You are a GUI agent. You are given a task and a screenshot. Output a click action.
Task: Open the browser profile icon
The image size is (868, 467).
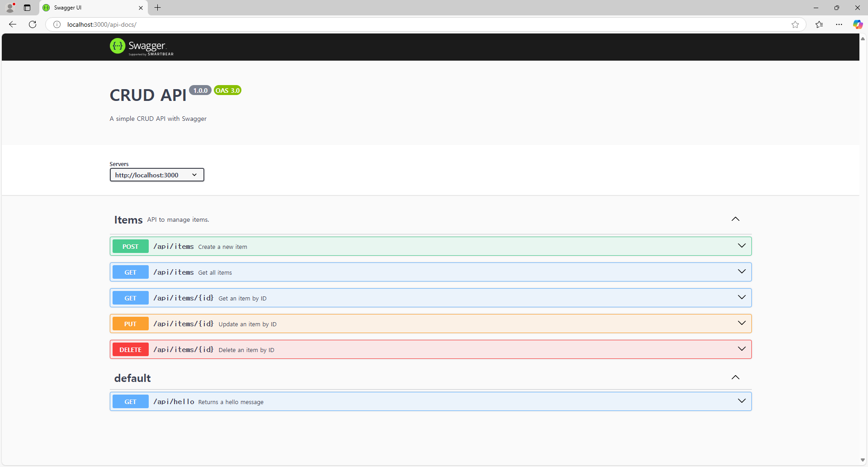click(10, 8)
